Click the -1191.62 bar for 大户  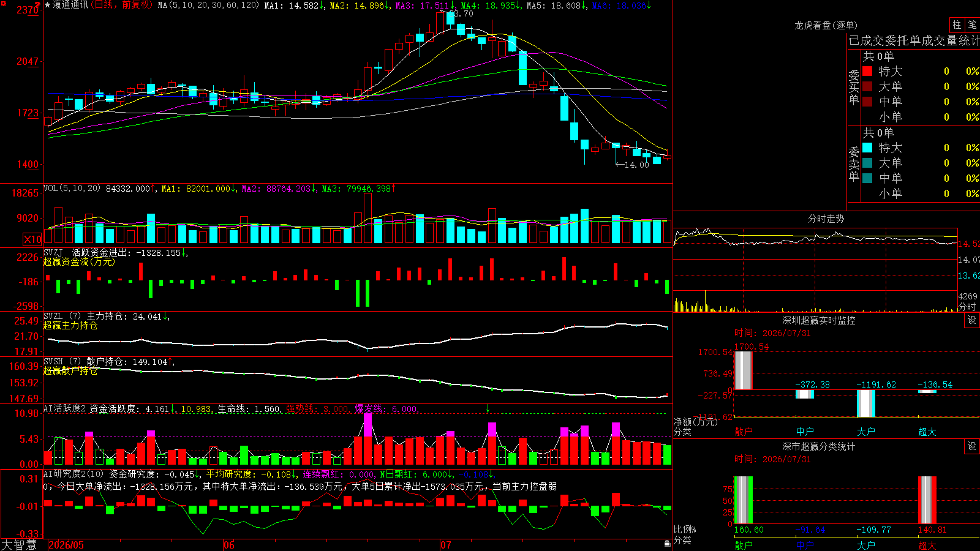866,403
